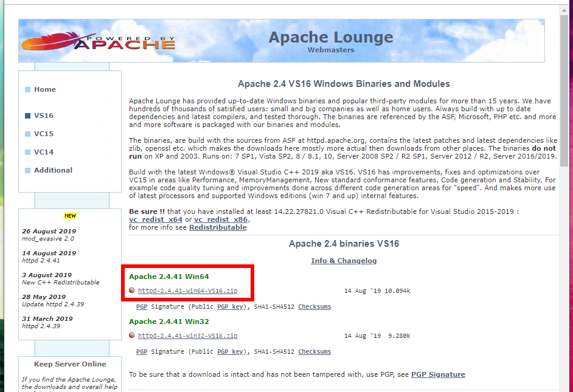Open the PGP link in the Win32 signature line

[142, 351]
